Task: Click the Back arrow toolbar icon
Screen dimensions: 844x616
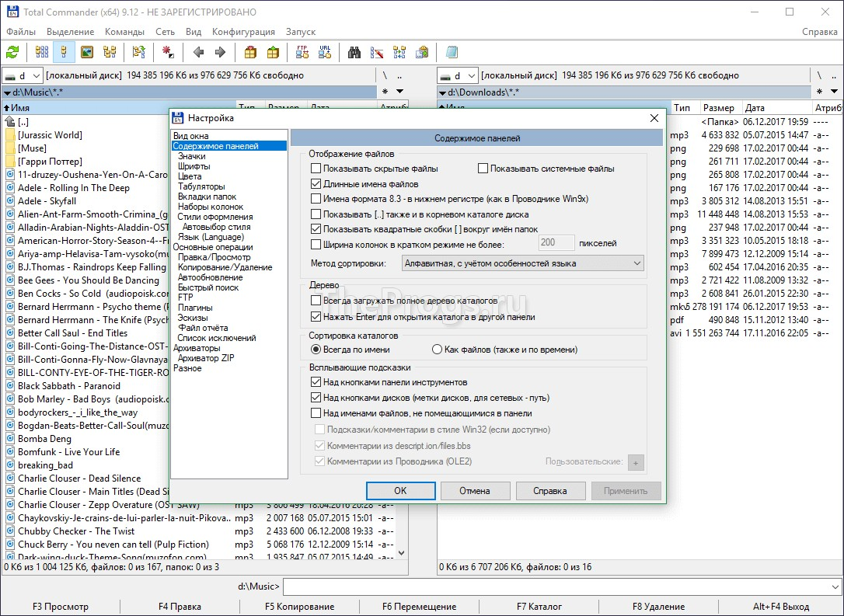Action: 198,53
